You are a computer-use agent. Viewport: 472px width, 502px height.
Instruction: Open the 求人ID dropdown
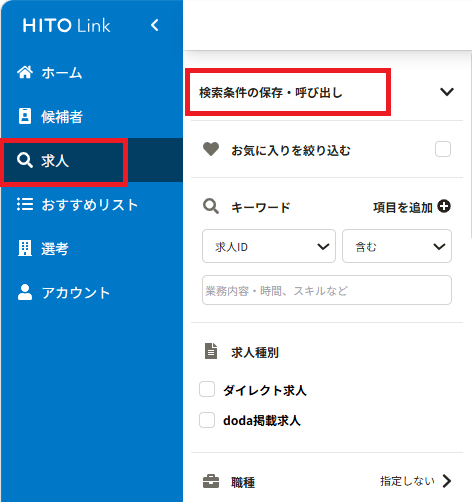tap(269, 246)
